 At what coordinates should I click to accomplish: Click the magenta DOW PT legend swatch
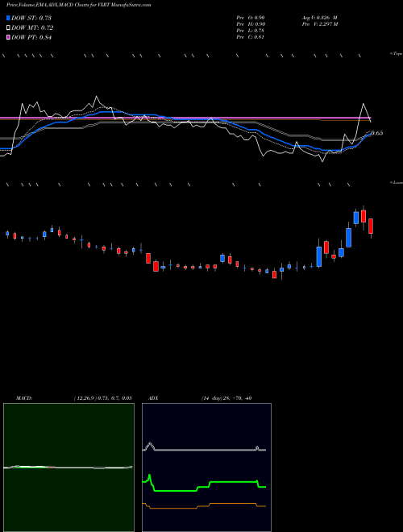[8, 37]
